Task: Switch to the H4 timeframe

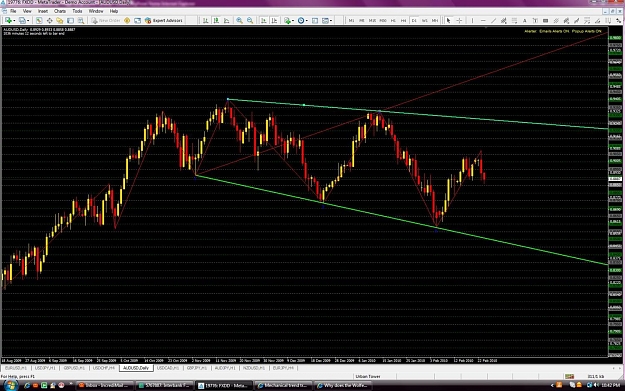Action: click(x=403, y=20)
